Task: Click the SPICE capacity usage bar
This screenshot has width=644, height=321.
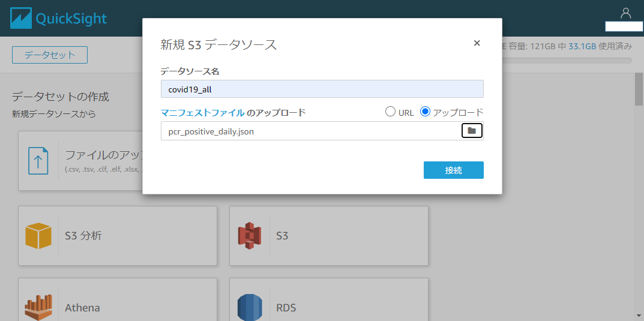Action: click(x=567, y=61)
